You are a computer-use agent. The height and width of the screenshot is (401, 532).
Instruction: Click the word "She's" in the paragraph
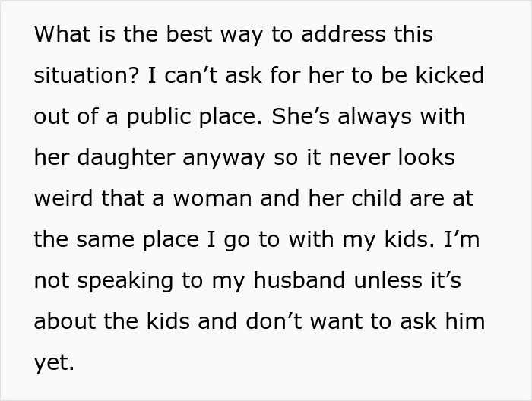pos(300,116)
